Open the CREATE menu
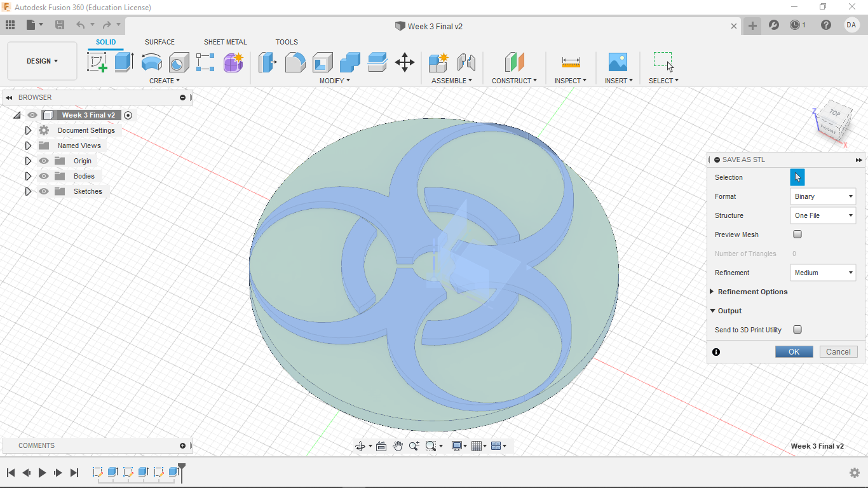Image resolution: width=868 pixels, height=488 pixels. pyautogui.click(x=165, y=81)
